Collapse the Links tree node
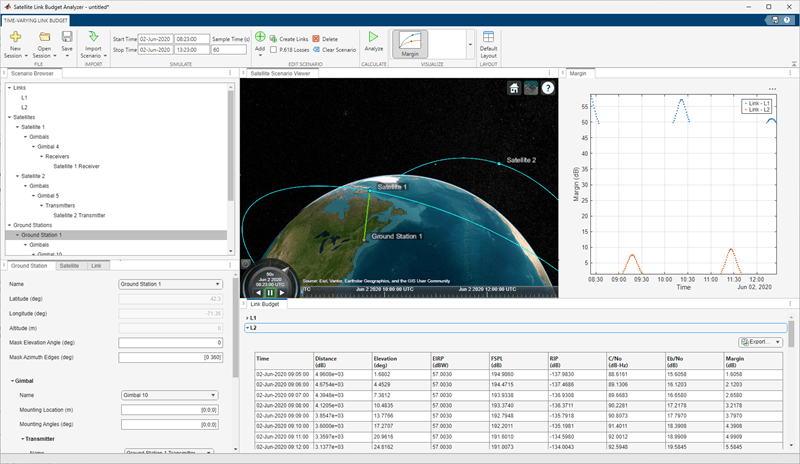800x464 pixels. (9, 88)
